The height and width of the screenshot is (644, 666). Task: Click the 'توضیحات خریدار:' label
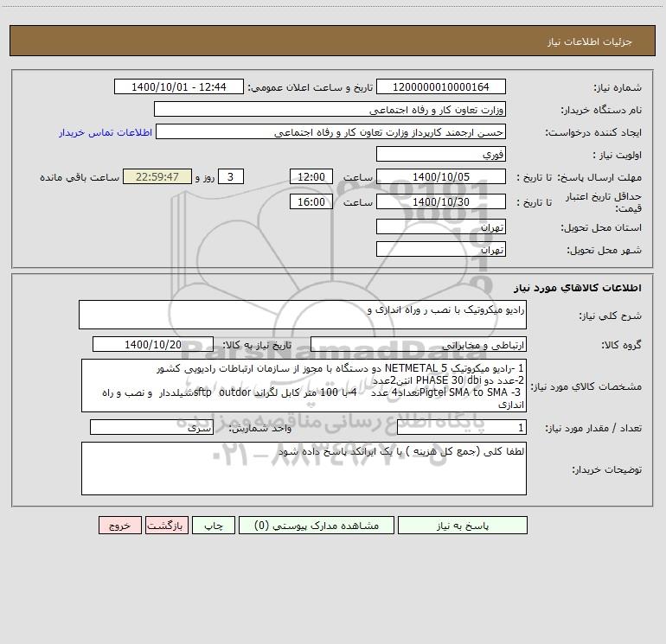coord(607,469)
